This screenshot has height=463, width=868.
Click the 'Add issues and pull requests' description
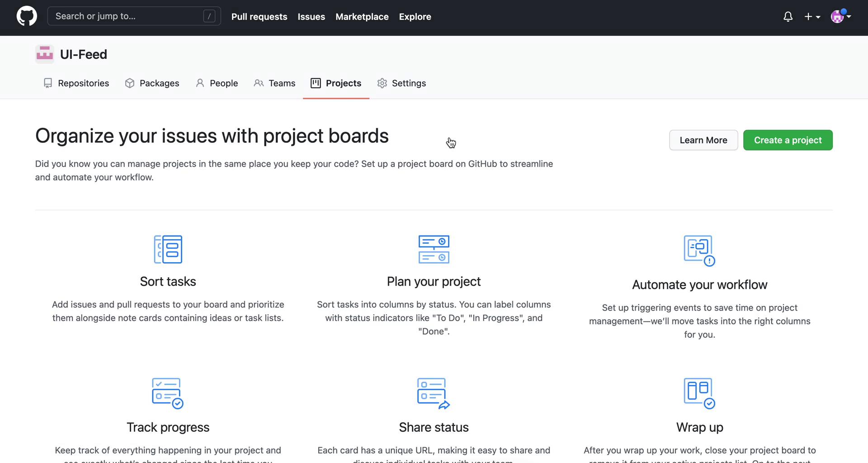(x=168, y=311)
